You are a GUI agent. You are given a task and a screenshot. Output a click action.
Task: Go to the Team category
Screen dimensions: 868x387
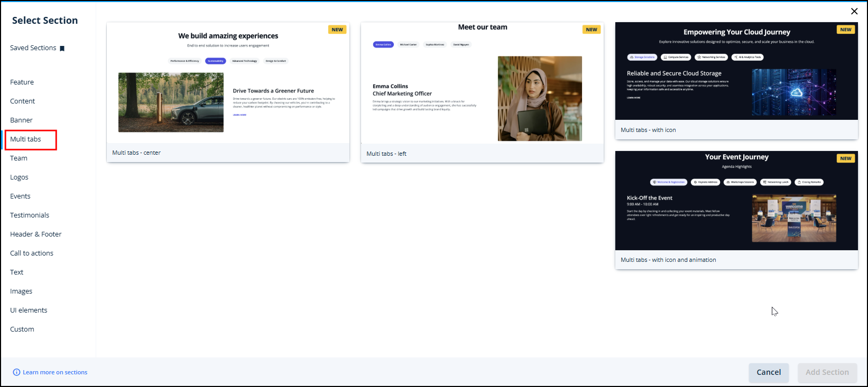click(19, 158)
